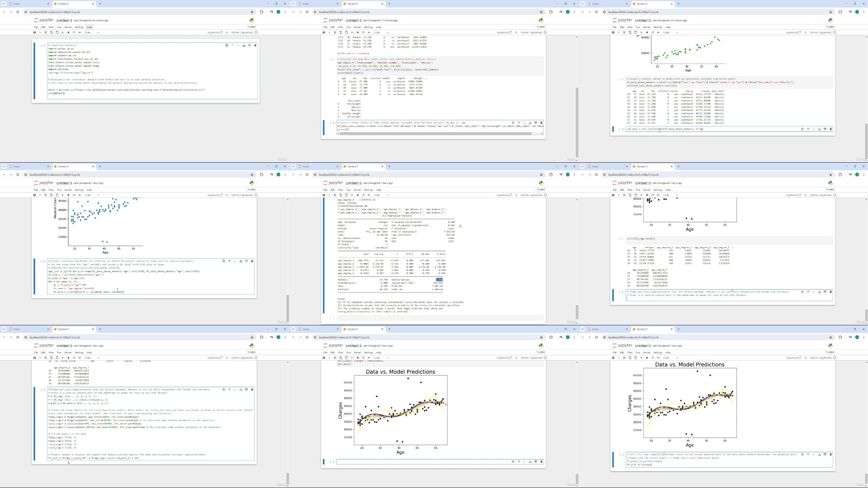868x488 pixels.
Task: Switch to the Home tab in import pandas window
Action: [x=29, y=4]
